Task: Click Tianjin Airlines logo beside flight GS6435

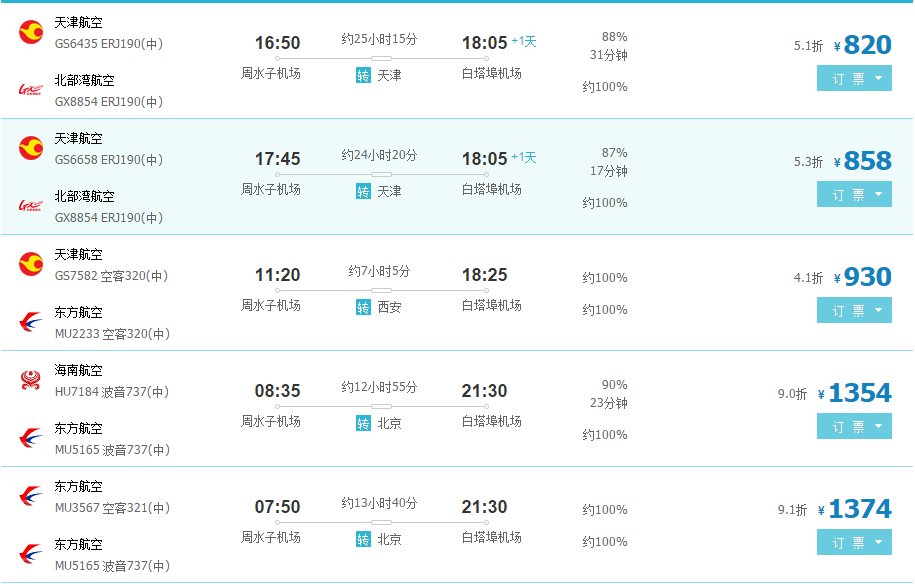Action: tap(31, 32)
